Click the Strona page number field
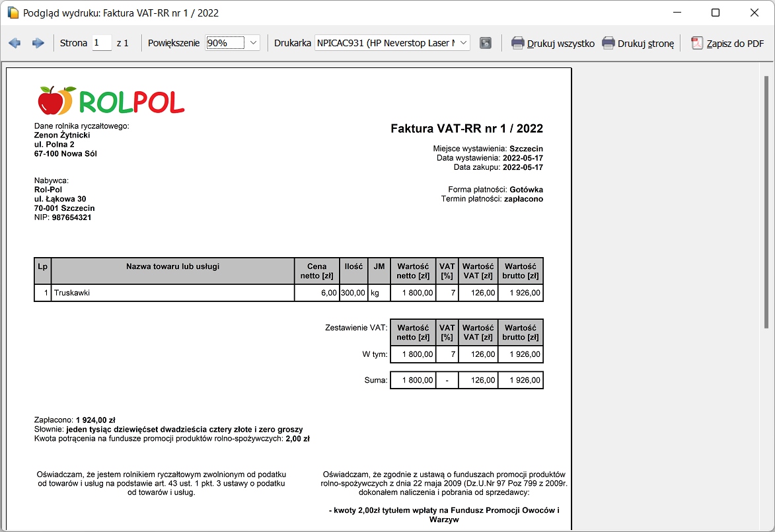The width and height of the screenshot is (775, 532). click(102, 43)
